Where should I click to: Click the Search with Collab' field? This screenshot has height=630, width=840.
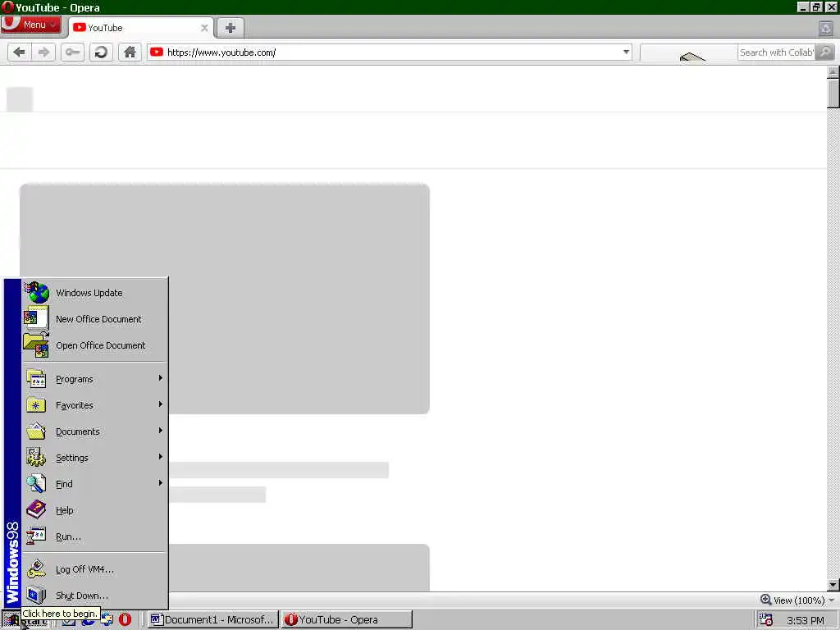click(776, 52)
